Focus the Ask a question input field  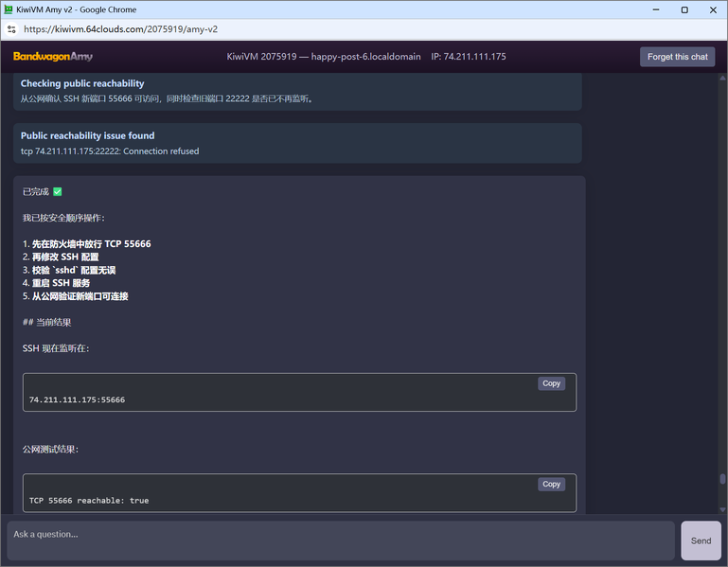click(x=340, y=540)
